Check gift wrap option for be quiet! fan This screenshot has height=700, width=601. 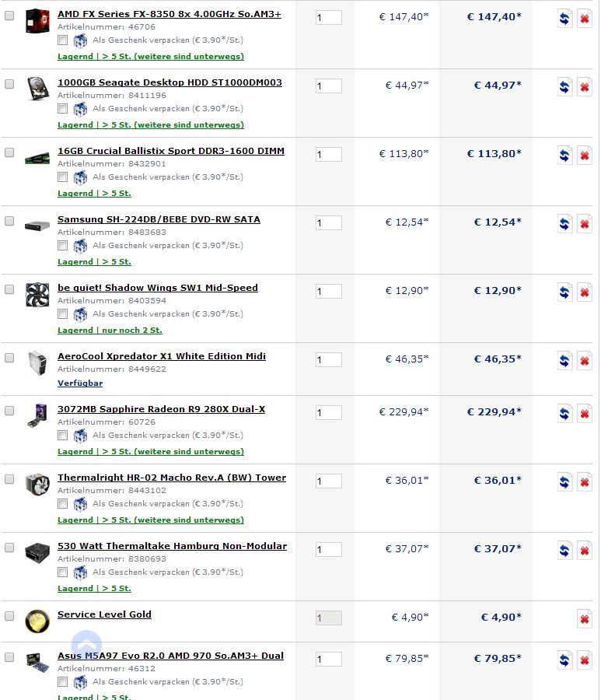click(63, 314)
